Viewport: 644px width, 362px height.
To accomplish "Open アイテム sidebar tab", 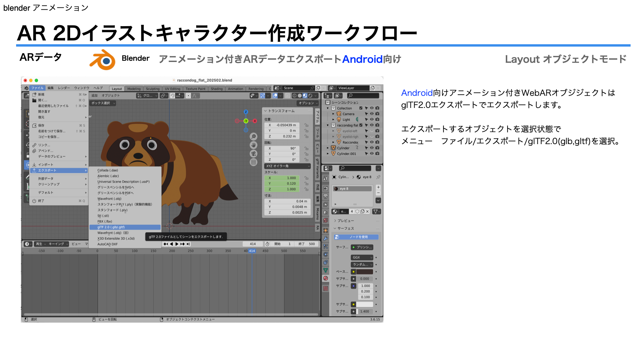I will (317, 117).
